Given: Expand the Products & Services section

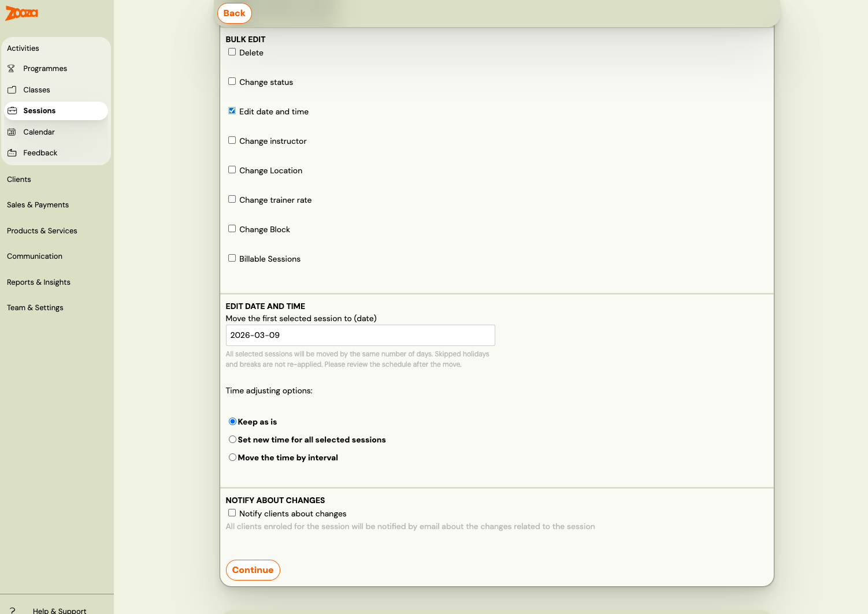Looking at the screenshot, I should [x=42, y=231].
